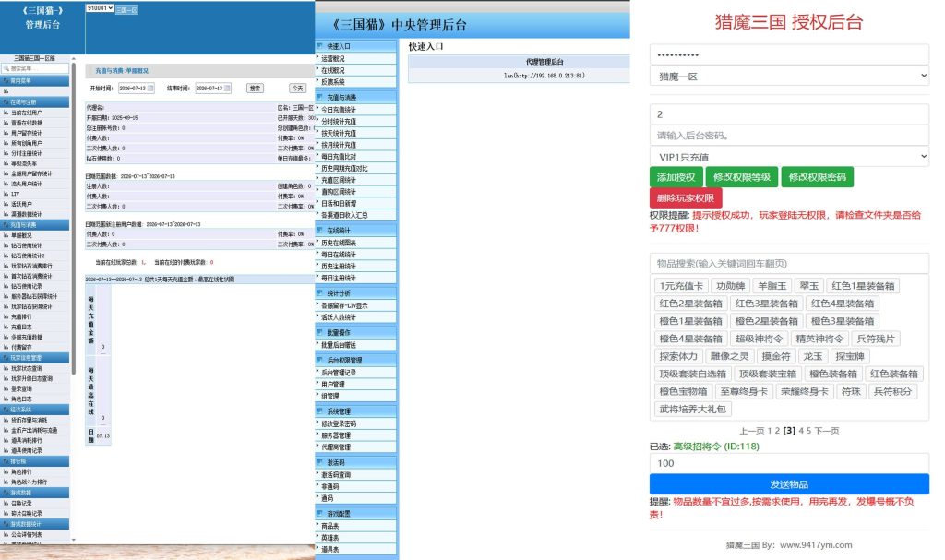Collapse the 系统管理 section header

click(356, 411)
